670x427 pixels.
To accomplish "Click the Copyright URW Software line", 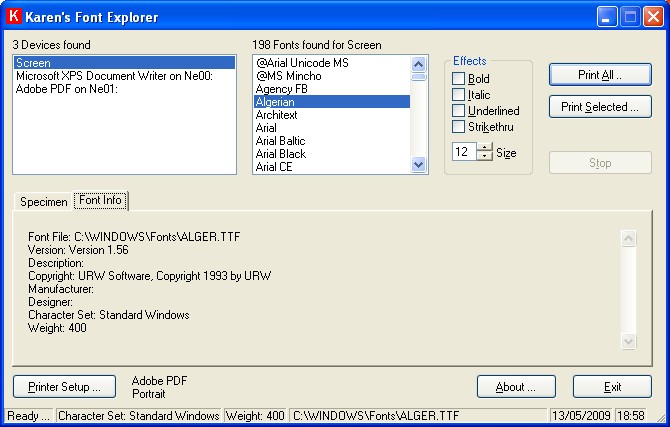I will pyautogui.click(x=150, y=276).
